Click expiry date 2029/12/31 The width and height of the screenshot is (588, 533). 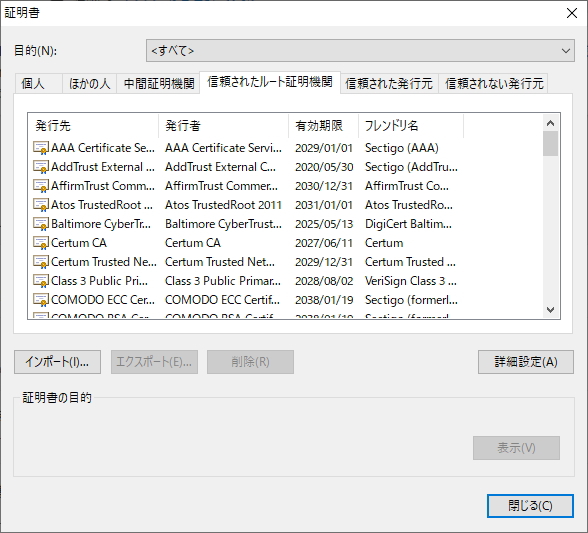[324, 262]
